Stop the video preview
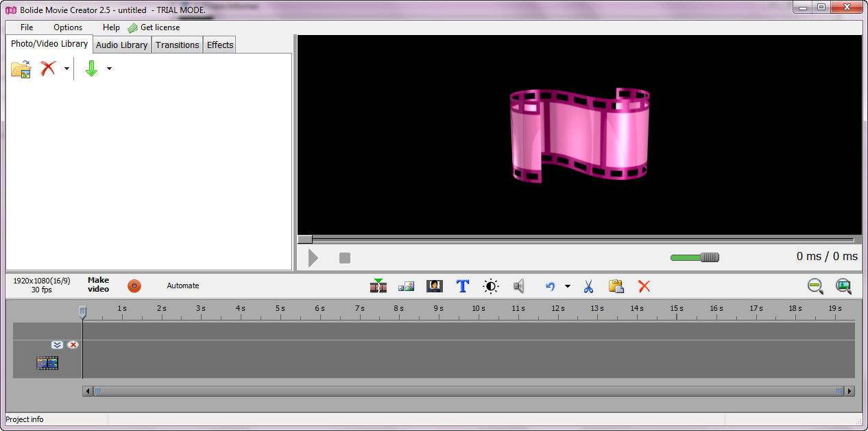 [x=345, y=258]
